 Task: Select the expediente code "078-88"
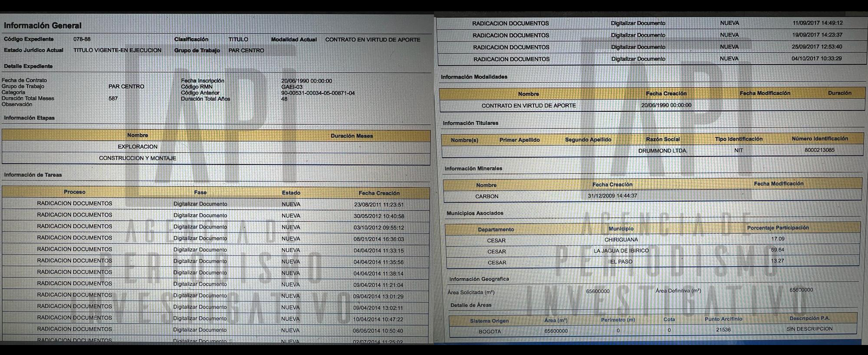tap(82, 39)
